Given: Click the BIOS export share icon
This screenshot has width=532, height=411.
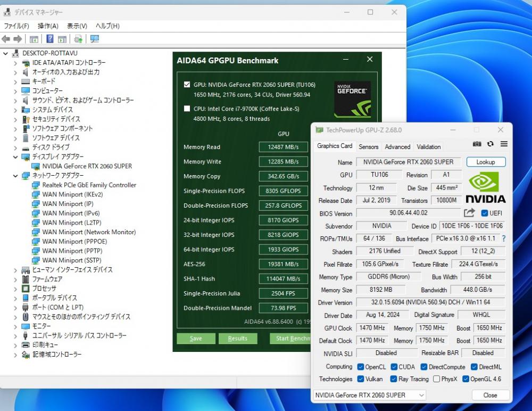Looking at the screenshot, I should pos(469,213).
